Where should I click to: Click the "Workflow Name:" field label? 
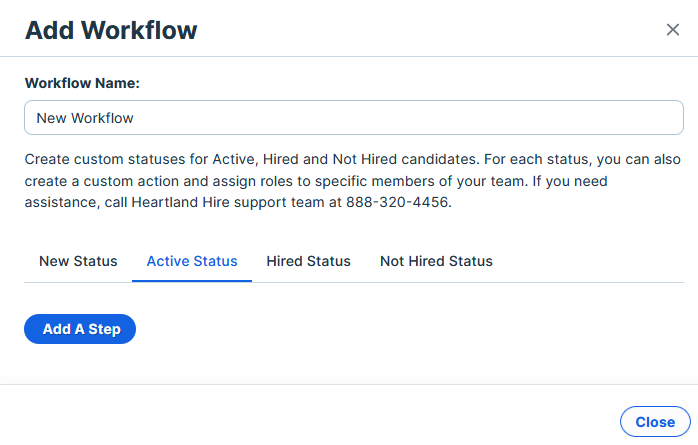point(82,83)
